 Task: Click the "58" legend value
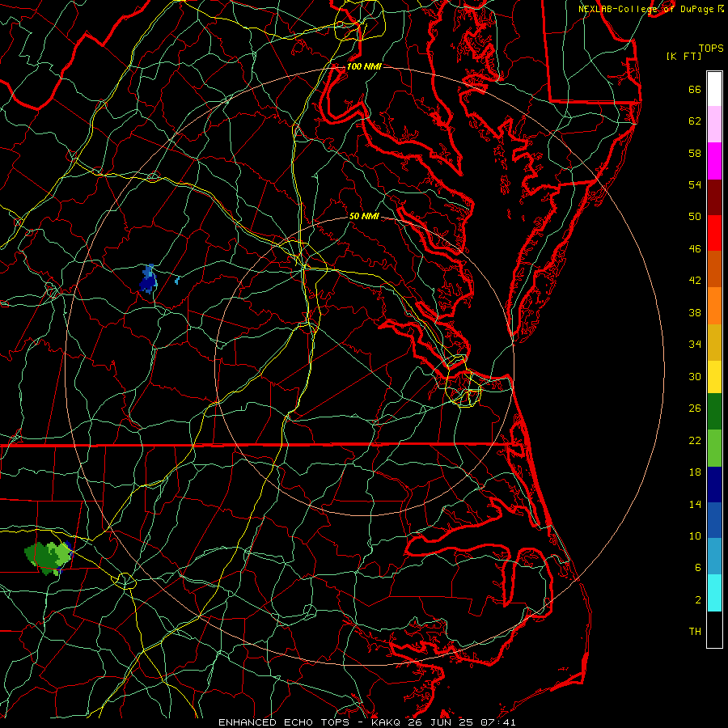695,153
